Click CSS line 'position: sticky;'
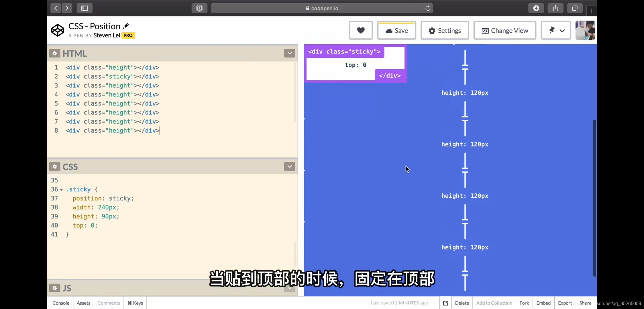 pyautogui.click(x=103, y=198)
